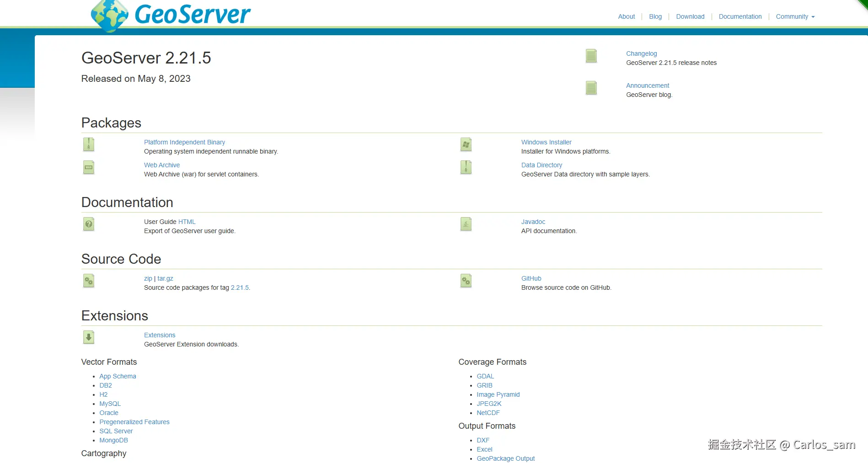Download the Excel output format extension
The height and width of the screenshot is (463, 868).
484,449
